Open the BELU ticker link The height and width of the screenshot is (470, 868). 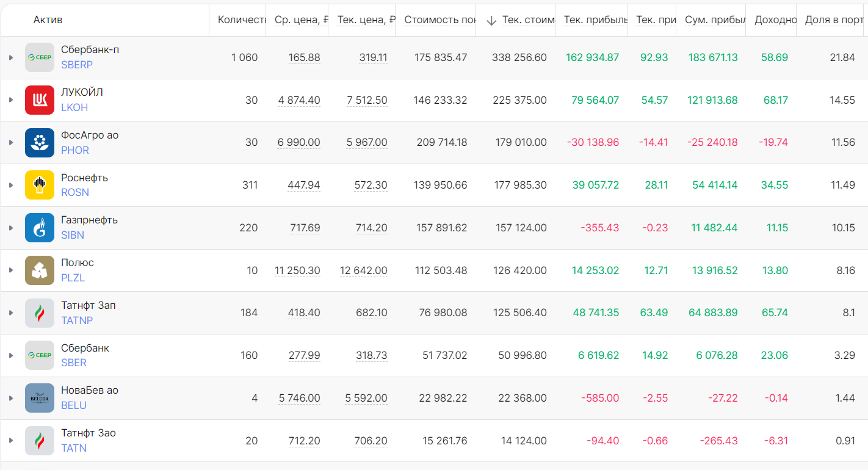pyautogui.click(x=74, y=405)
